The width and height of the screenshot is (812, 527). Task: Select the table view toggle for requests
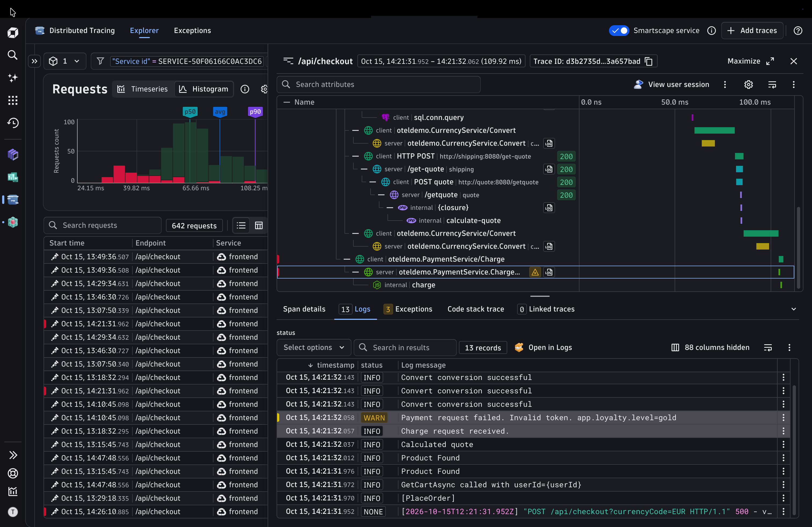tap(259, 226)
